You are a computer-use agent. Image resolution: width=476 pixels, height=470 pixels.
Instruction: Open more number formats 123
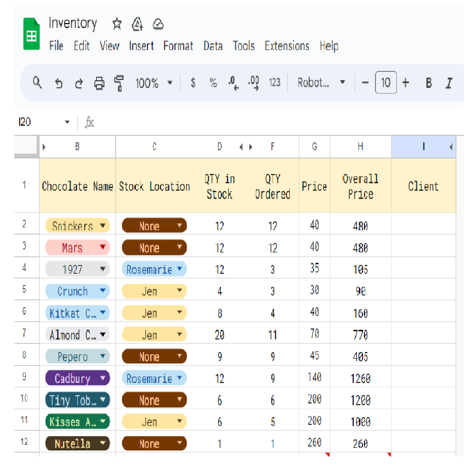[275, 83]
